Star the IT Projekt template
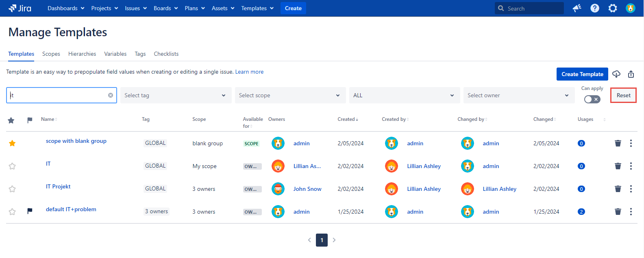Viewport: 644px width, 258px height. 12,189
